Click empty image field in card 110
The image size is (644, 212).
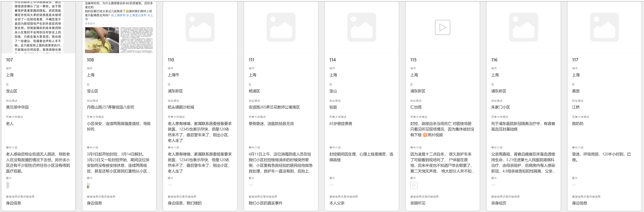pos(170,185)
